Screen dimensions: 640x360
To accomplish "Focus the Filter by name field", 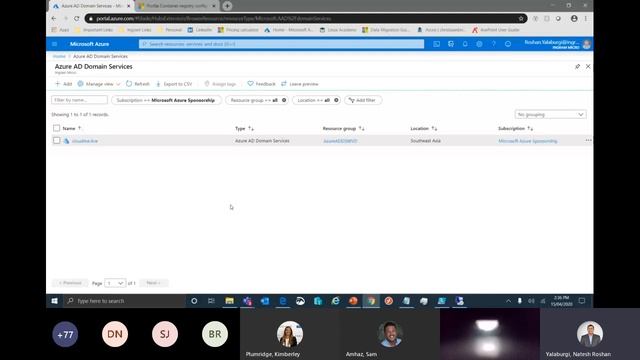I will 80,100.
